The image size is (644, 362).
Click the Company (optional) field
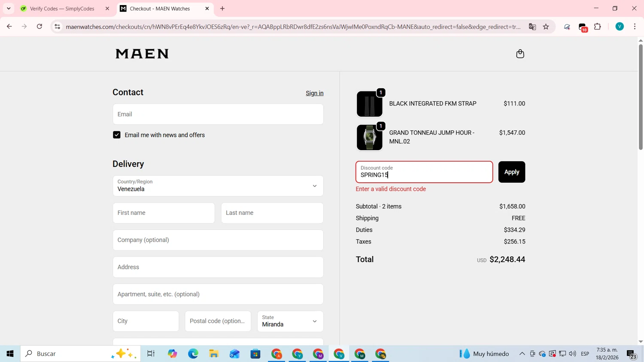coord(218,240)
